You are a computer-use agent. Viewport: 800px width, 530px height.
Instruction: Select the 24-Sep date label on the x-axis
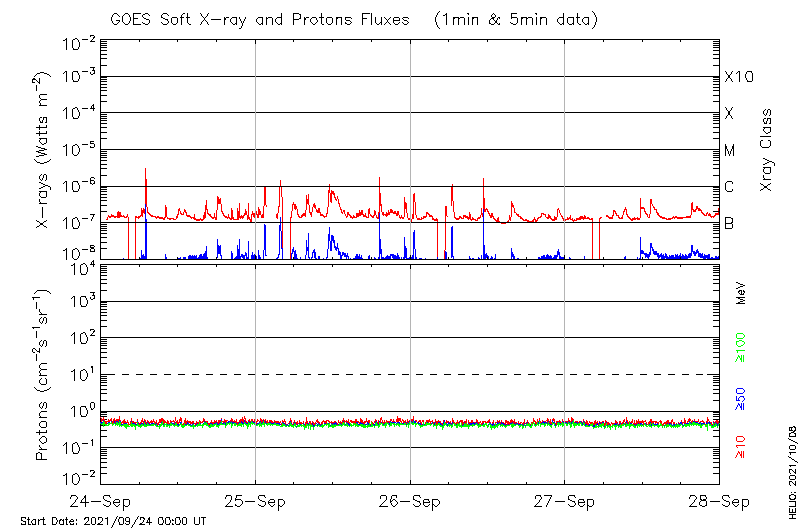(102, 500)
